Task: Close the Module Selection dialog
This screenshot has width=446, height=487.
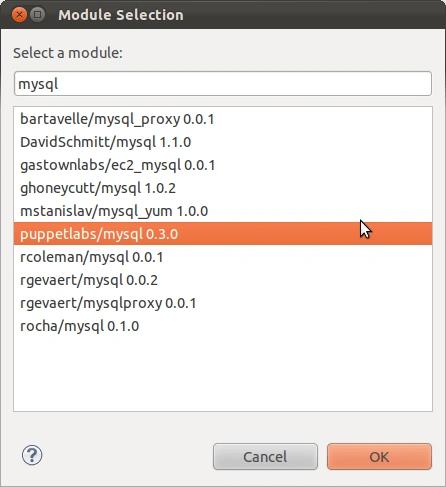Action: (x=19, y=15)
